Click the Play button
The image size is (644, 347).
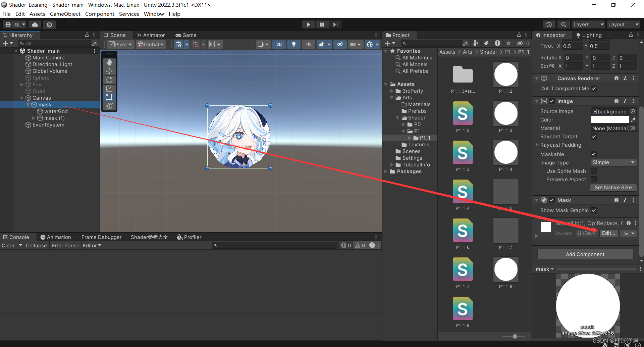tap(308, 24)
